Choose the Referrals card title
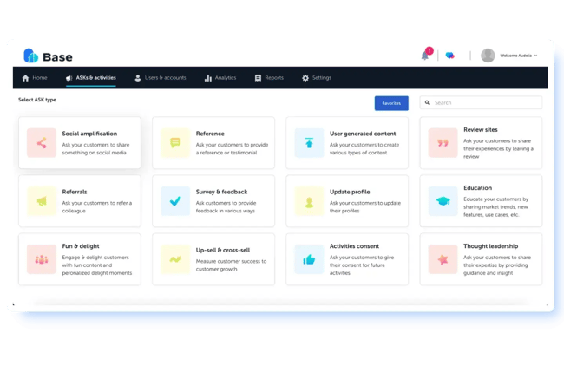This screenshot has height=392, width=564. [x=75, y=192]
